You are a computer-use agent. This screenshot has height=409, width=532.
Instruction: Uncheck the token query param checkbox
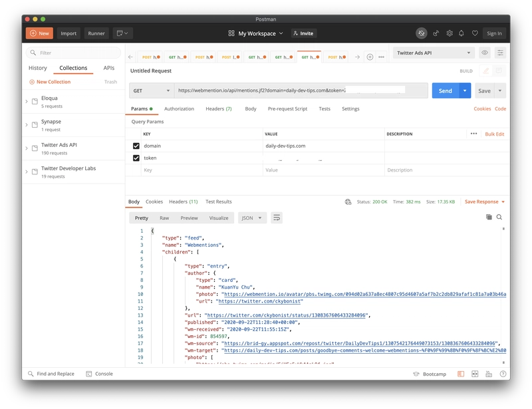pos(136,158)
